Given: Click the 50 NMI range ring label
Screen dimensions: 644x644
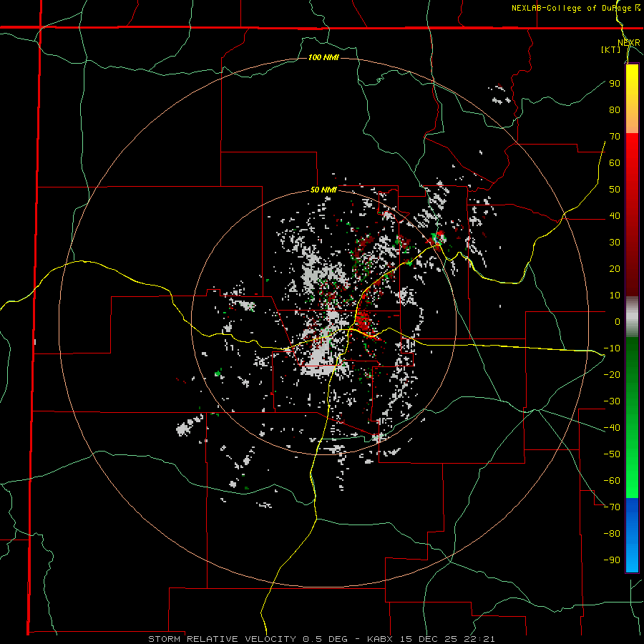Looking at the screenshot, I should tap(323, 190).
